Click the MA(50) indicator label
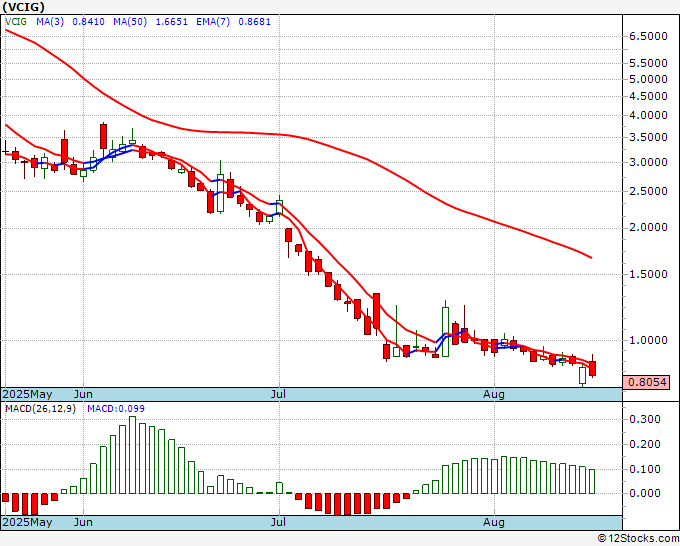Viewport: 680px width, 546px height. (130, 22)
